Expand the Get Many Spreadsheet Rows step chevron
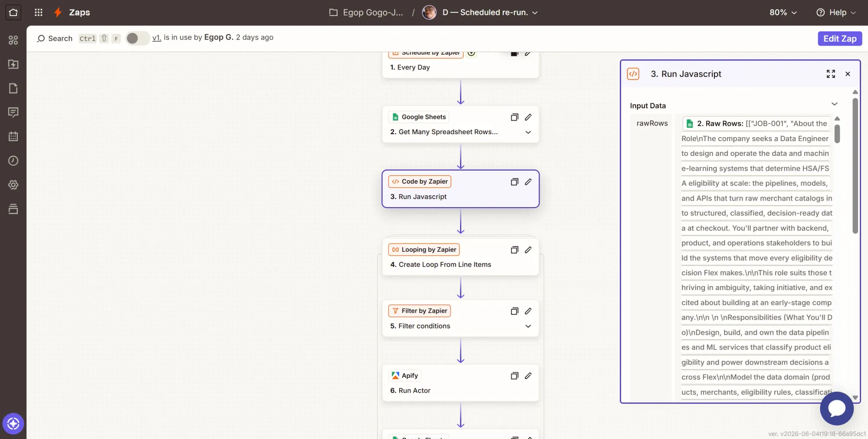Image resolution: width=868 pixels, height=439 pixels. coord(528,132)
